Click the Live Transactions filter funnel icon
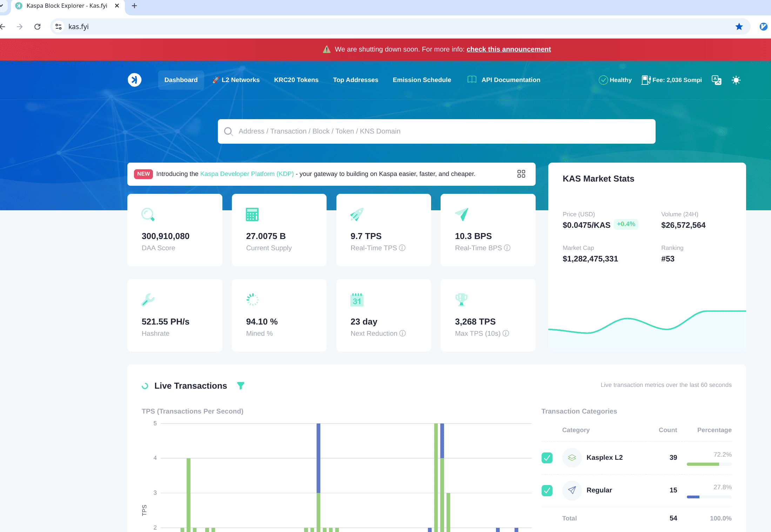The height and width of the screenshot is (532, 771). click(x=241, y=386)
